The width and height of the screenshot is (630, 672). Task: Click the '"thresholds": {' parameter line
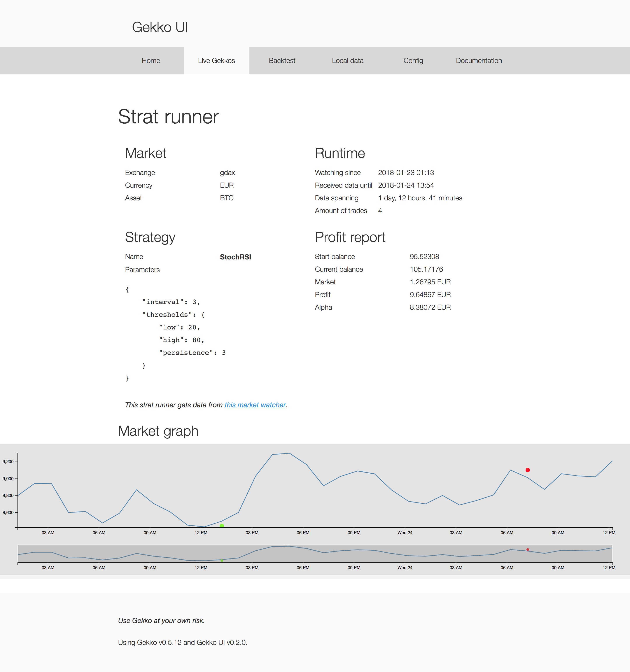(173, 315)
